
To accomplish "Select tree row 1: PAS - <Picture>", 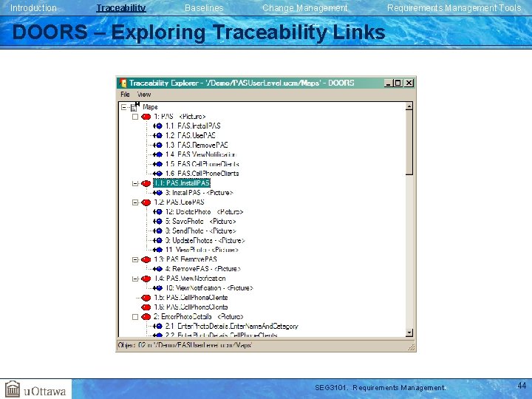I will coord(180,117).
